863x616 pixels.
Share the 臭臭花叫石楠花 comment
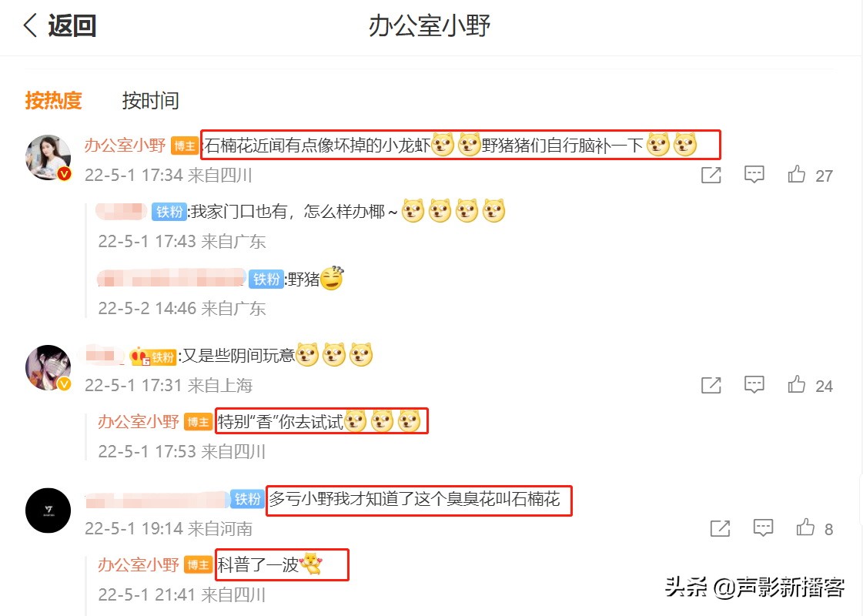pyautogui.click(x=720, y=528)
